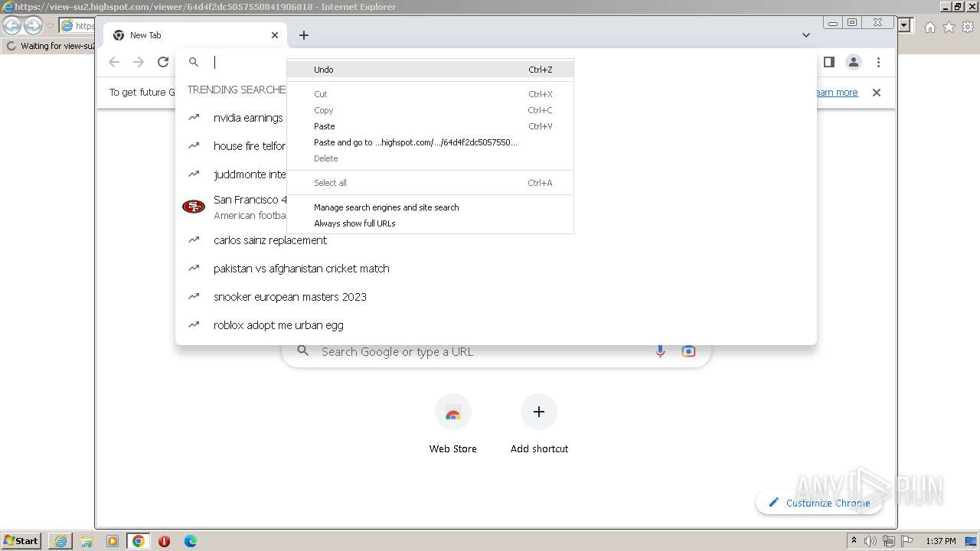This screenshot has height=551, width=980.
Task: Toggle the Chrome side panel
Action: pyautogui.click(x=828, y=62)
